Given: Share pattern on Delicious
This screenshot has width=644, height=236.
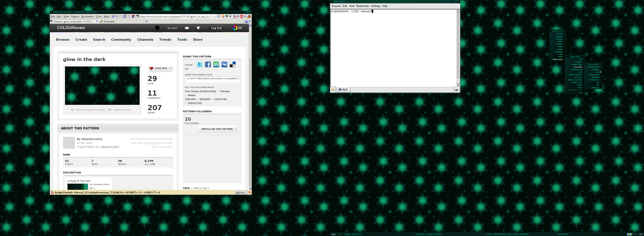Looking at the screenshot, I should click(232, 65).
